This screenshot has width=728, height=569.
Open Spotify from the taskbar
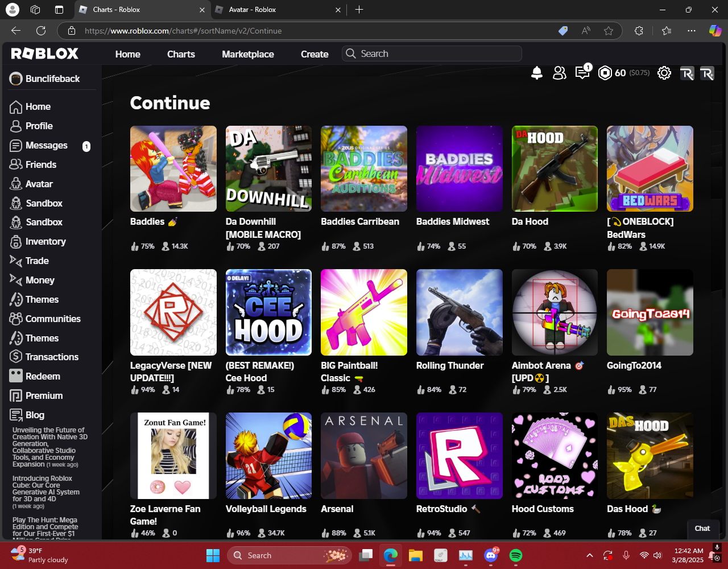click(516, 555)
